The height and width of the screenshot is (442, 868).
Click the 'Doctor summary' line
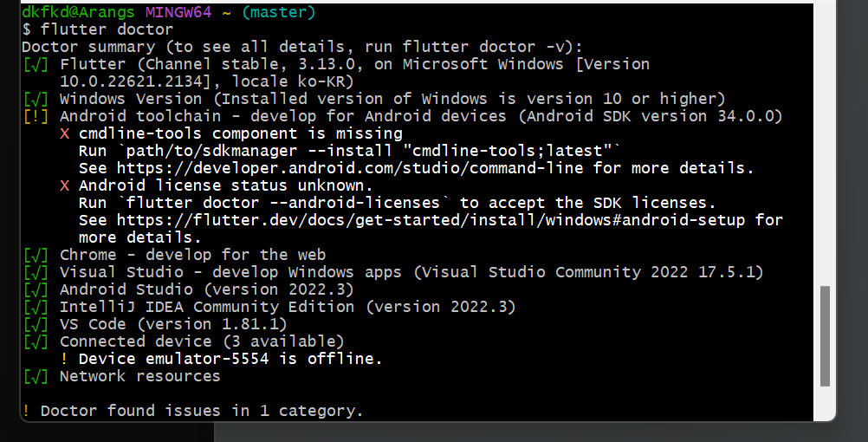[302, 47]
